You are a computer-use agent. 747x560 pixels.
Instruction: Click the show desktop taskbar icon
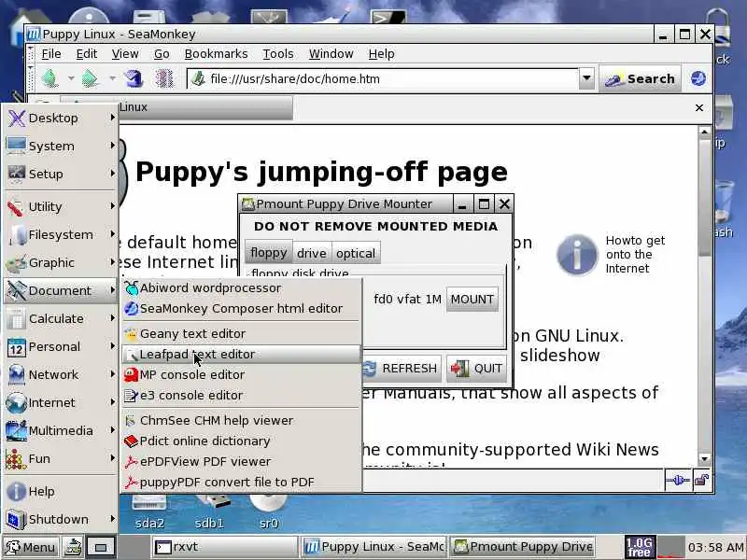point(101,547)
